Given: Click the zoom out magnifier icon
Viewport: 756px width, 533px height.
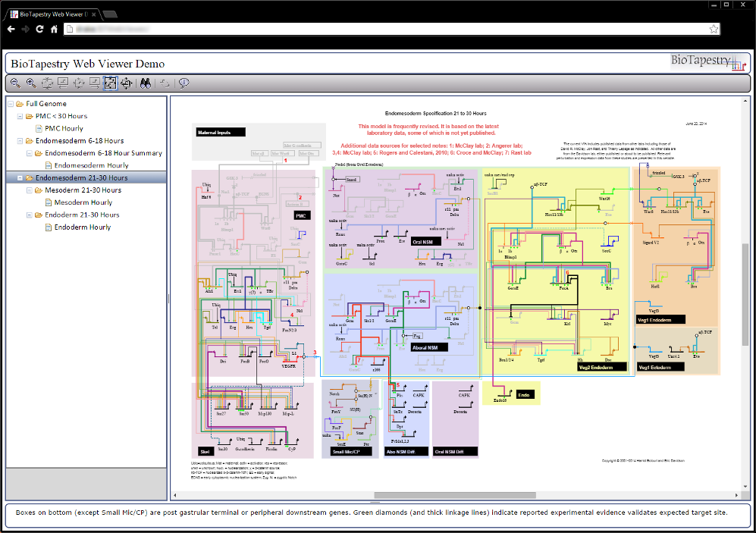Looking at the screenshot, I should tap(16, 83).
